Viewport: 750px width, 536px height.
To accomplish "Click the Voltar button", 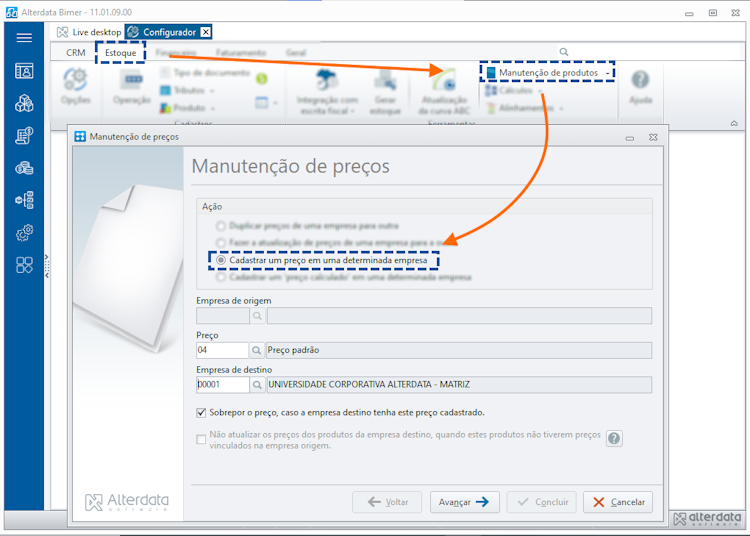I will pos(387,502).
